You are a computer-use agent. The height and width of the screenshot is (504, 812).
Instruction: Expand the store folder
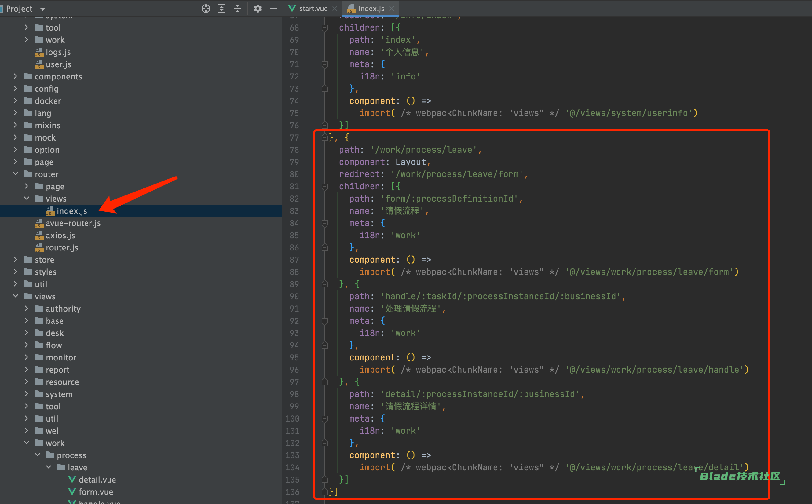click(15, 260)
